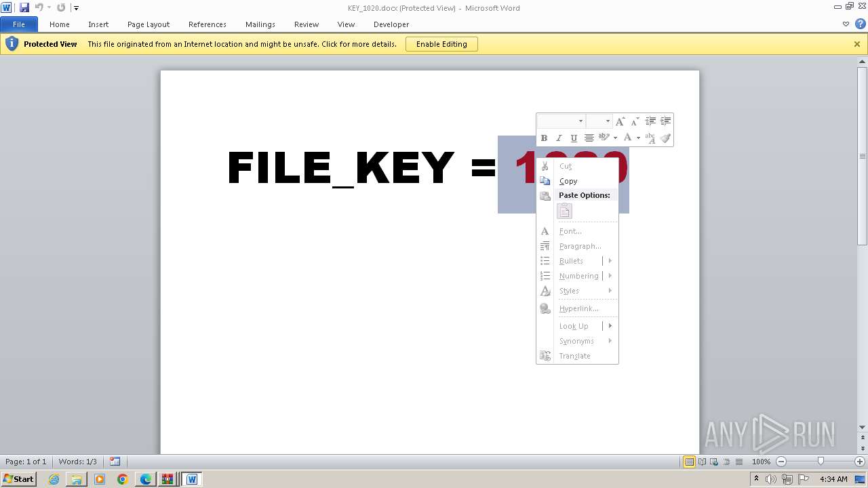Click the Grow Font icon
Viewport: 868px width, 488px height.
620,121
